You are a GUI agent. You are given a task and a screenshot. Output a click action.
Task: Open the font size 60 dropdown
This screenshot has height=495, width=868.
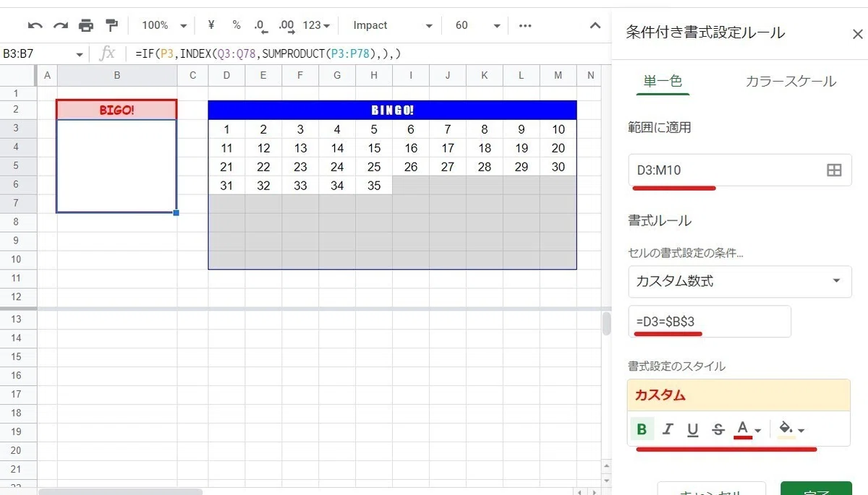coord(477,25)
